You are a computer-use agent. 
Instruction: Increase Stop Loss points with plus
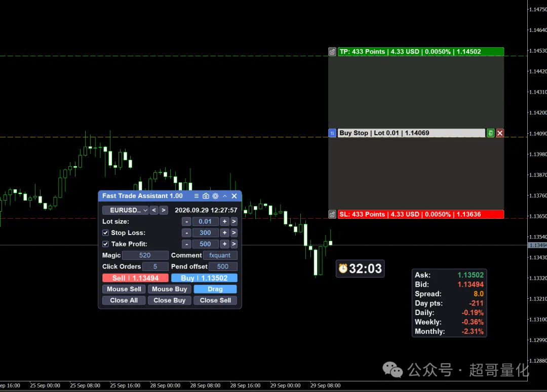point(225,232)
